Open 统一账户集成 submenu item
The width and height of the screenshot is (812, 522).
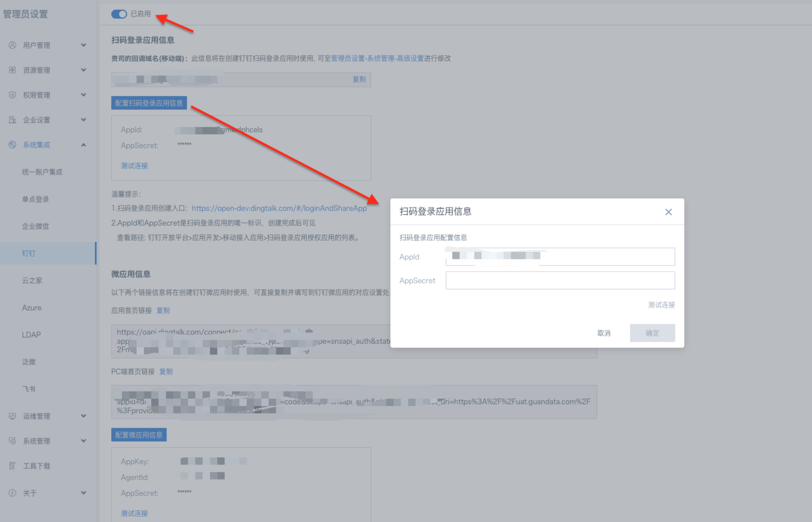pyautogui.click(x=42, y=172)
